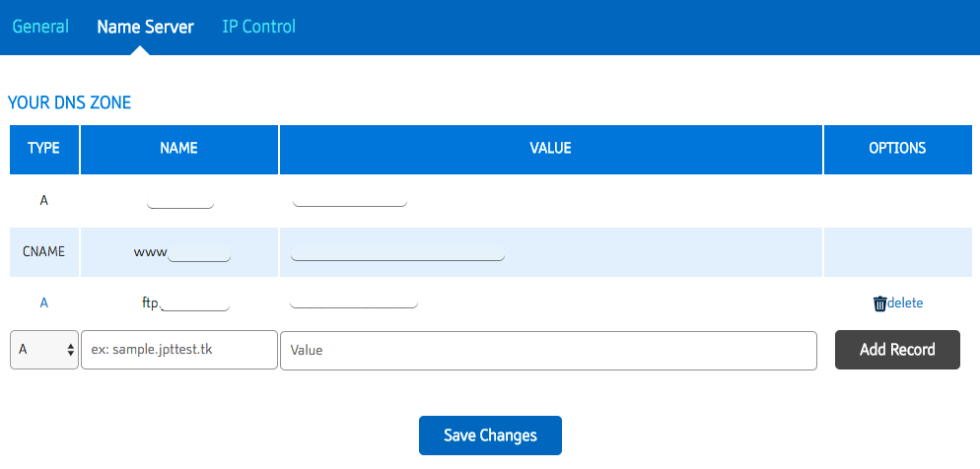The image size is (980, 469).
Task: Click the trash icon in the ftp row
Action: click(879, 303)
